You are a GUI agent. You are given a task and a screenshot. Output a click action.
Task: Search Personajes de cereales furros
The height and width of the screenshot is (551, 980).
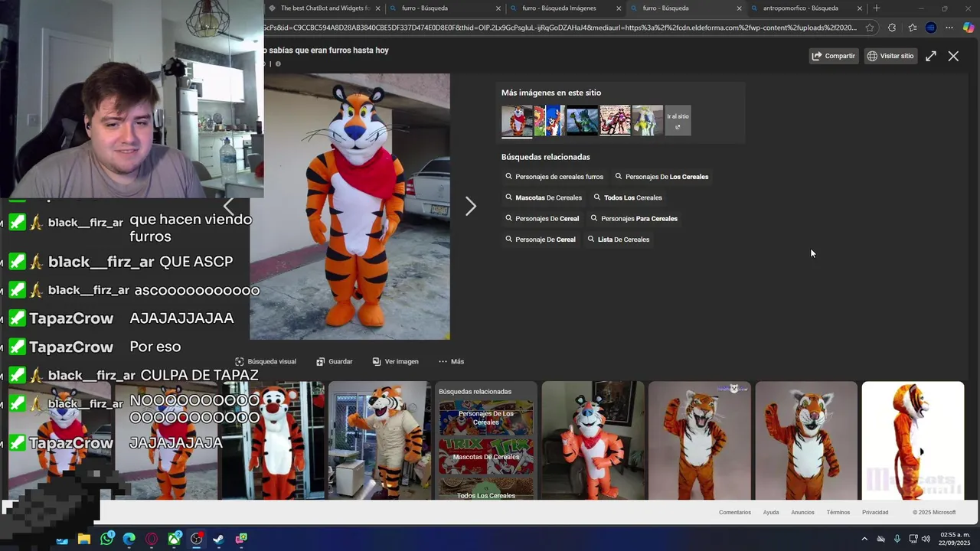[554, 177]
